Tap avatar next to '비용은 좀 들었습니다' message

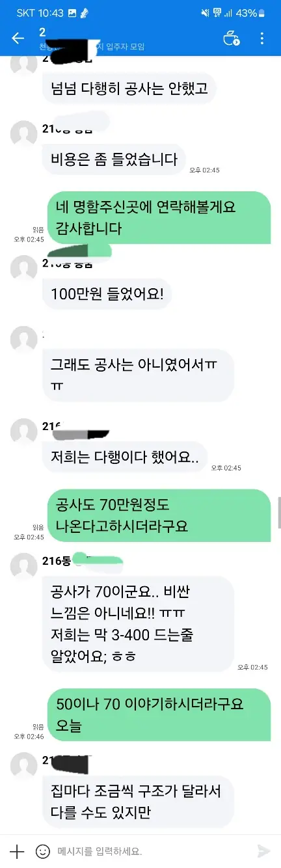tap(24, 133)
